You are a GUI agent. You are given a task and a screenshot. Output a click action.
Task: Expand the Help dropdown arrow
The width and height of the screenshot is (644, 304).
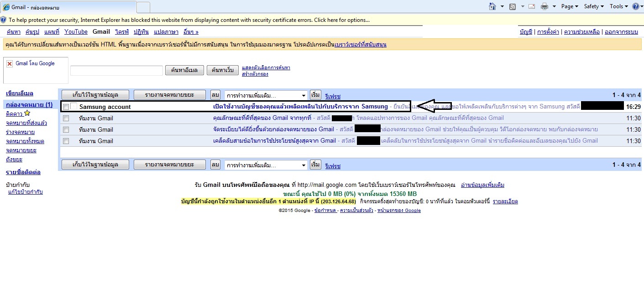(641, 6)
